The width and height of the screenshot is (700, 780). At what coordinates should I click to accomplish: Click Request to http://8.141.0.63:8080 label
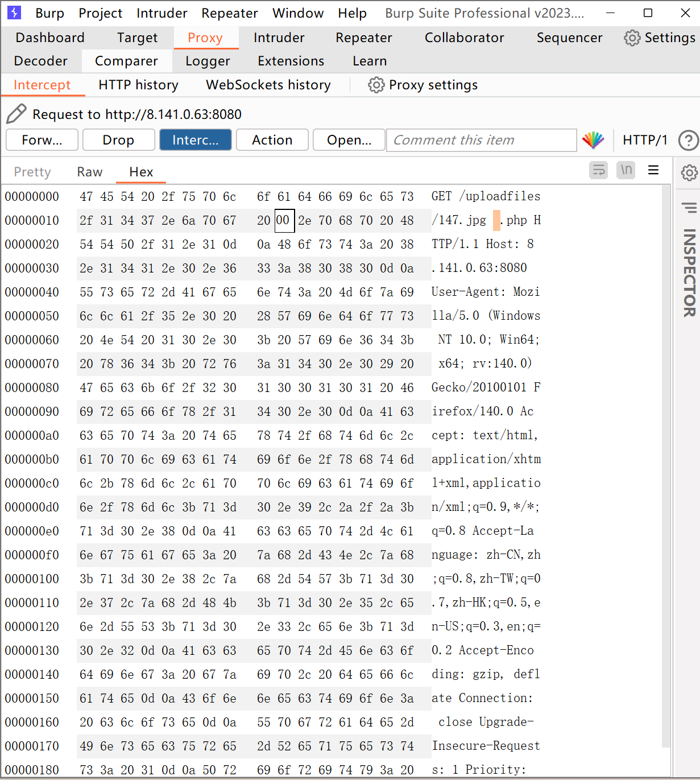(137, 114)
